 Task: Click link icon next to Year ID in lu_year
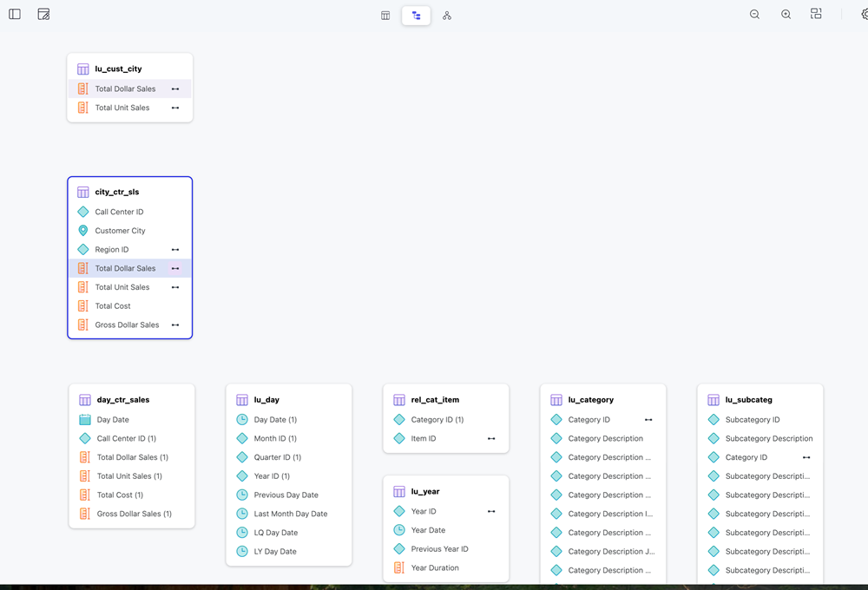click(491, 512)
